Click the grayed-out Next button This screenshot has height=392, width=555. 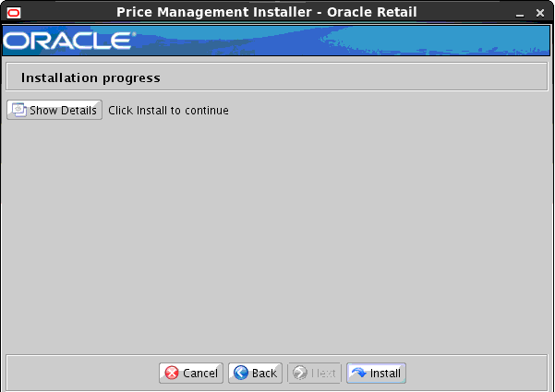(x=314, y=373)
